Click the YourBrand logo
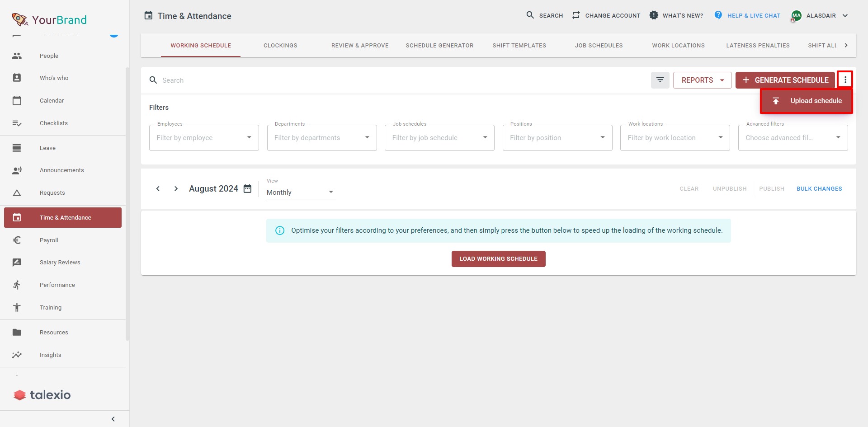The width and height of the screenshot is (868, 427). (49, 19)
